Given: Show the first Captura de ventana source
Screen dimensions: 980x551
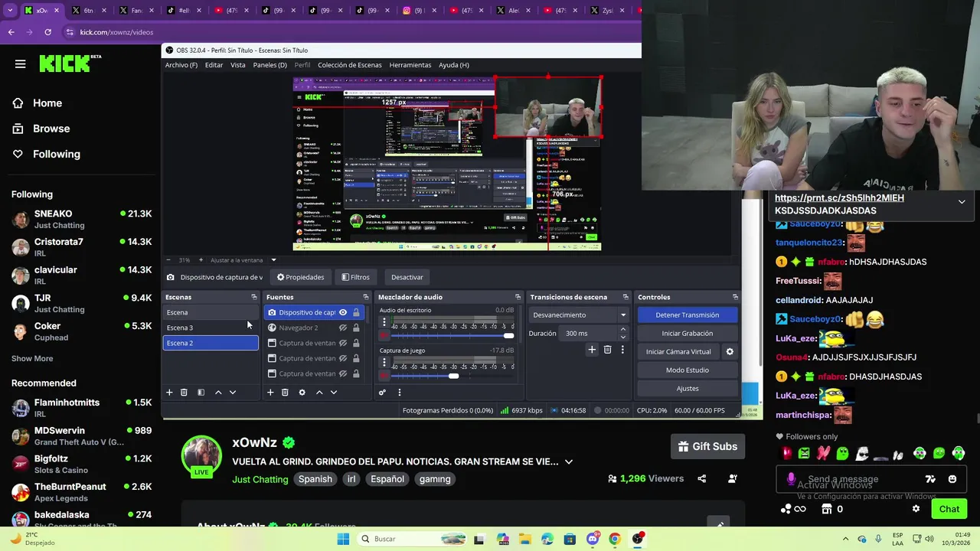Looking at the screenshot, I should coord(343,343).
